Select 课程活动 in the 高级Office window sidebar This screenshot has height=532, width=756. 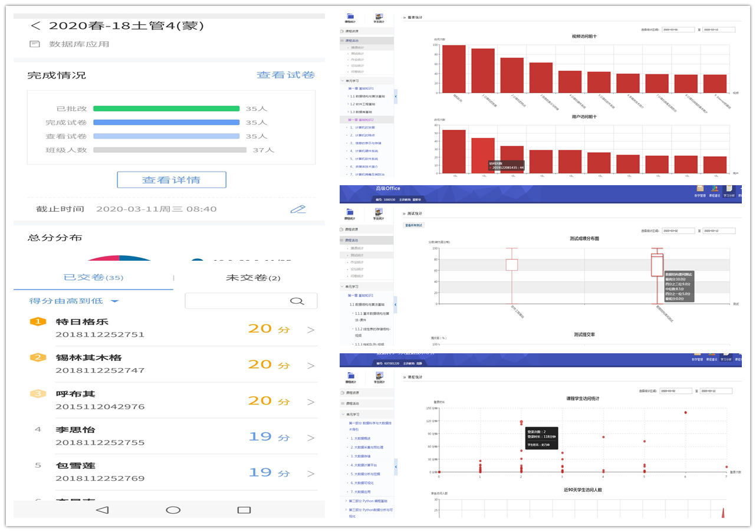366,240
